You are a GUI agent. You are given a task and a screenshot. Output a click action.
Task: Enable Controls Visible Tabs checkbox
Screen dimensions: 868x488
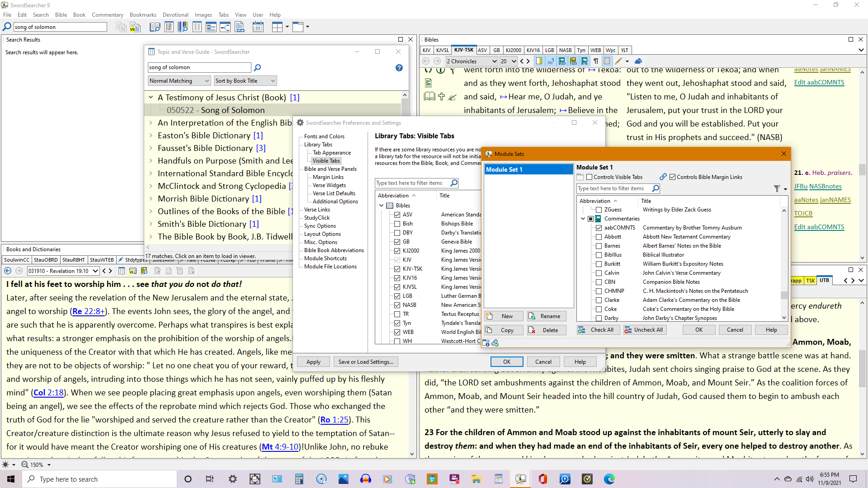pos(589,177)
